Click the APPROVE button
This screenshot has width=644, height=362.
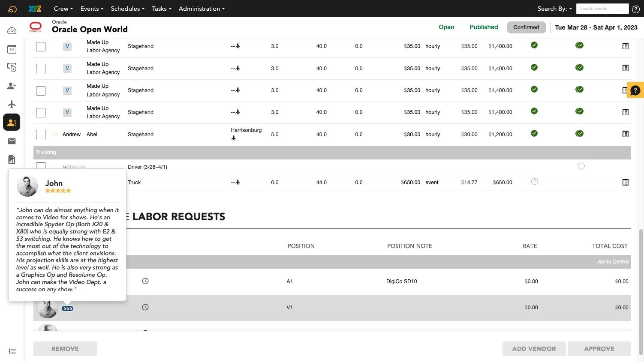click(599, 349)
